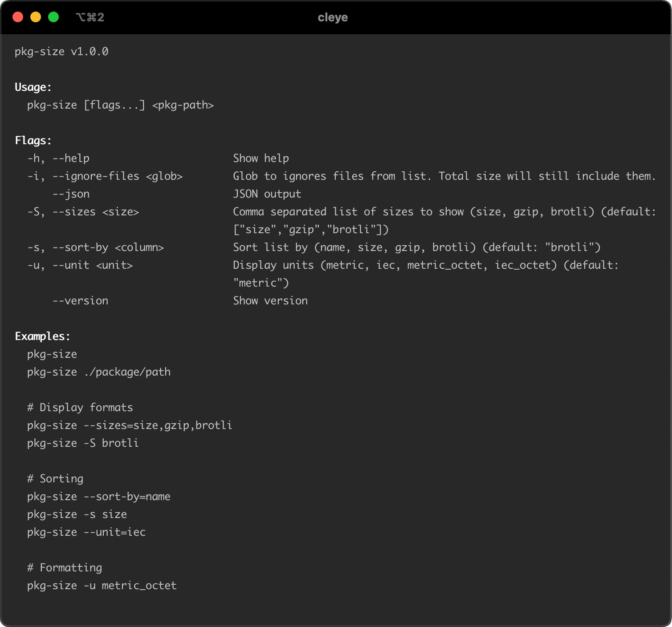Image resolution: width=672 pixels, height=627 pixels.
Task: Click the '# Display formats' comment
Action: coord(80,408)
